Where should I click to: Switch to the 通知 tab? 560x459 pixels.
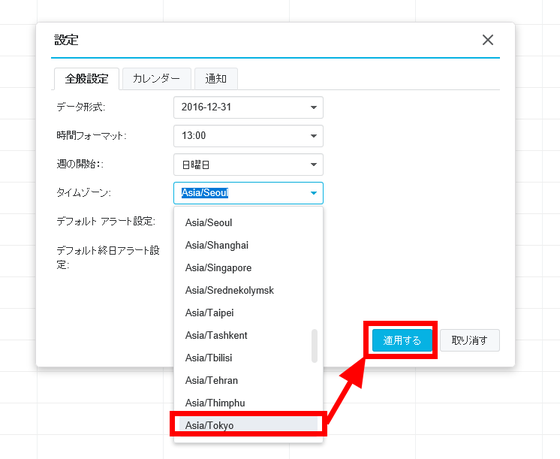point(216,78)
